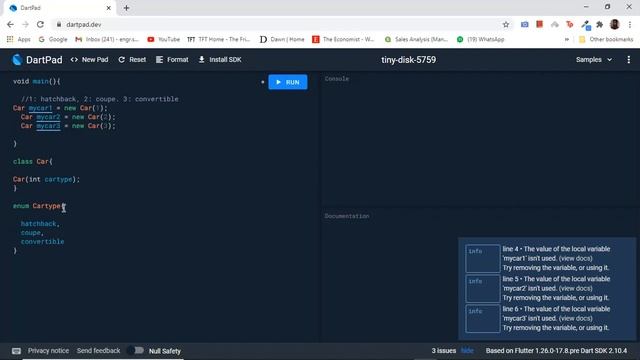Open DartPad more options menu
The image size is (640, 360).
pyautogui.click(x=629, y=60)
